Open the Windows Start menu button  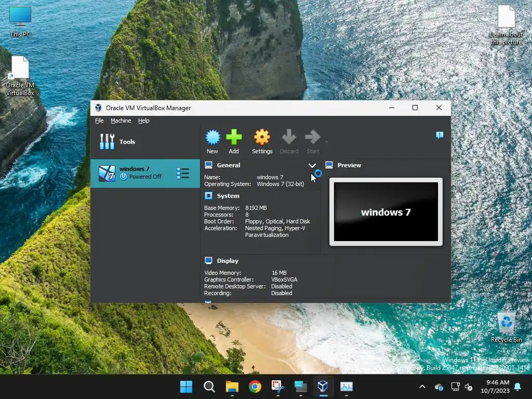[186, 387]
